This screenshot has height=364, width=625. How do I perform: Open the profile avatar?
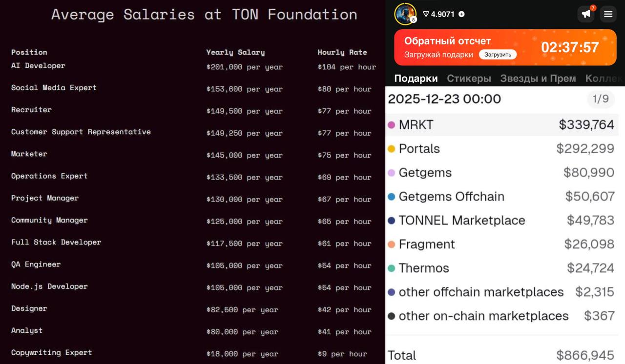click(405, 14)
